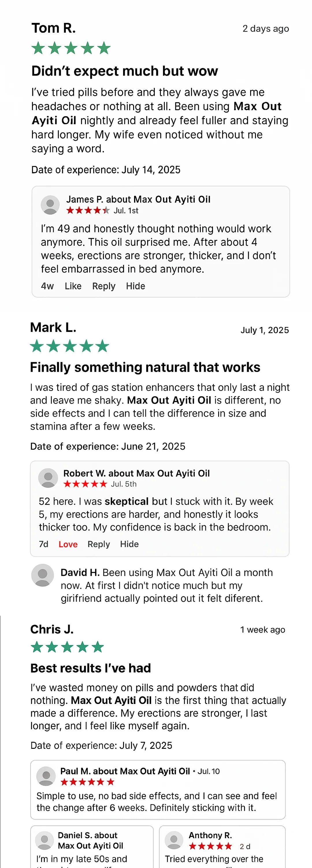The image size is (312, 868).
Task: Open Tom R.'s reviewer name
Action: pos(53,28)
